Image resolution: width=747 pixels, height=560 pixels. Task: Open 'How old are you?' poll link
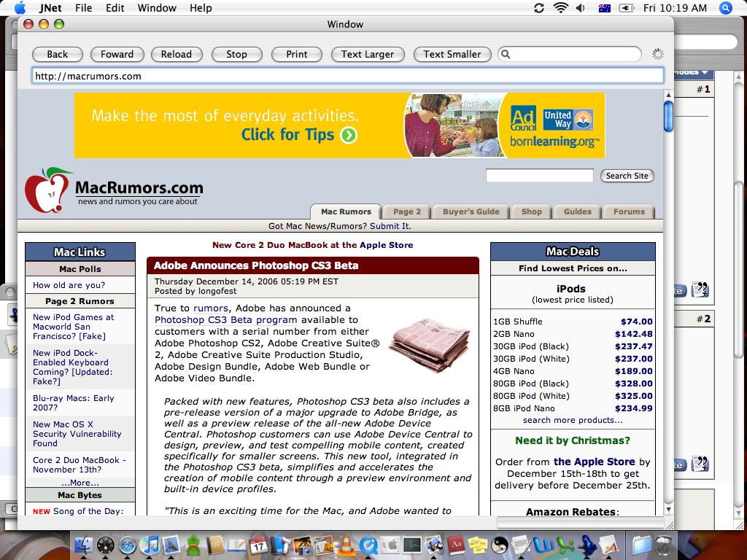pyautogui.click(x=69, y=285)
